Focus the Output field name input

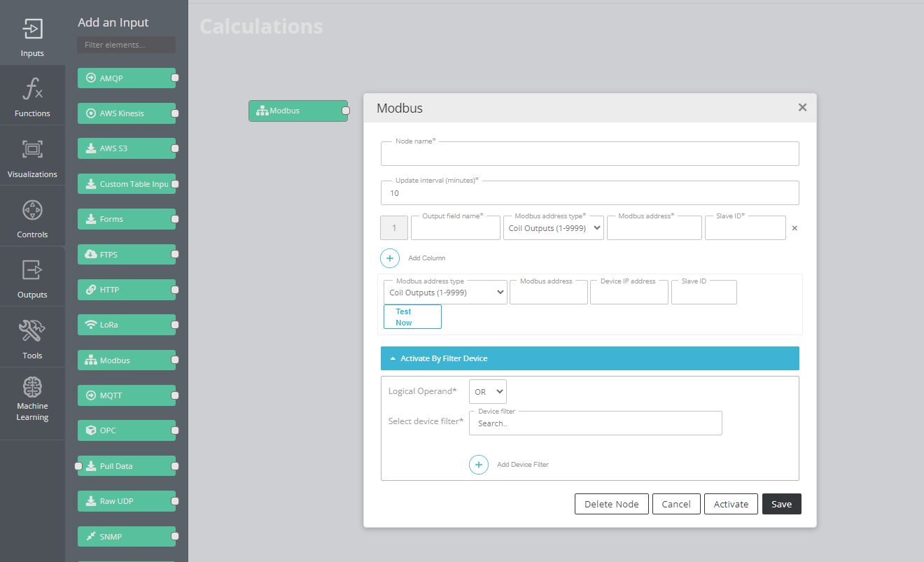click(x=456, y=228)
